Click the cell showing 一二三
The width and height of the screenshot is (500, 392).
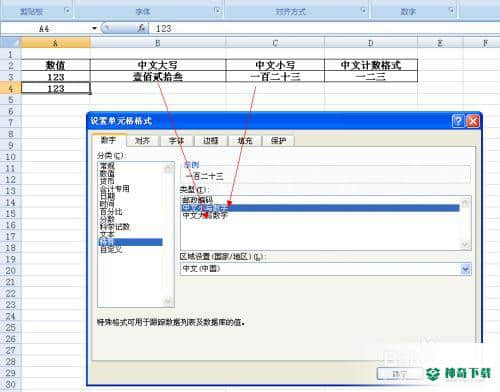(x=371, y=77)
